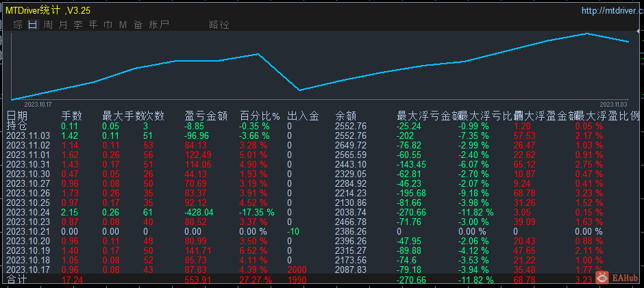Click the 出入金 column header

pyautogui.click(x=303, y=116)
